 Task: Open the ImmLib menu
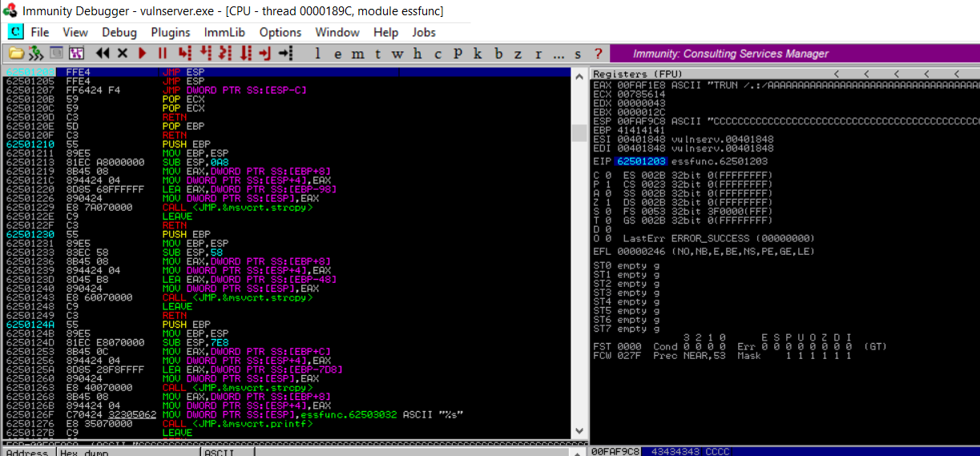tap(225, 32)
